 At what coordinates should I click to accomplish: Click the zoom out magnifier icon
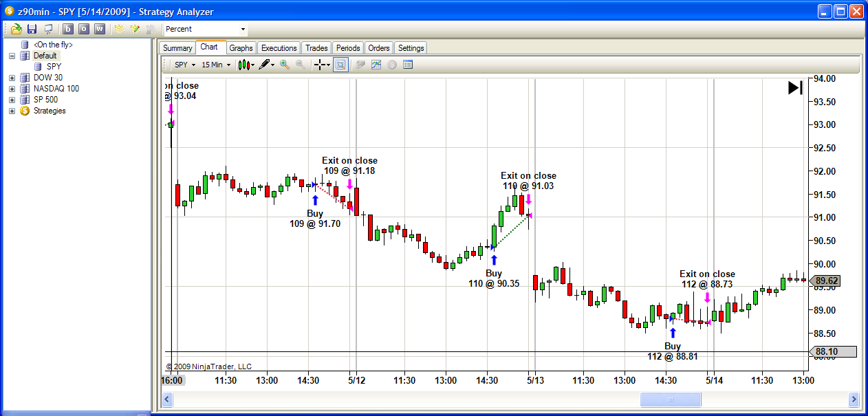click(x=301, y=65)
